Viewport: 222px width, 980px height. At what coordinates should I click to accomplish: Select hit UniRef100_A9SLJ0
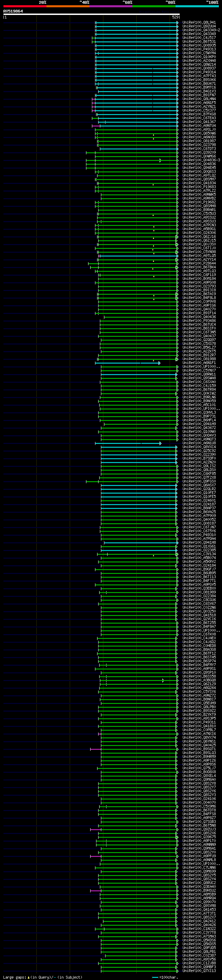tap(199, 129)
